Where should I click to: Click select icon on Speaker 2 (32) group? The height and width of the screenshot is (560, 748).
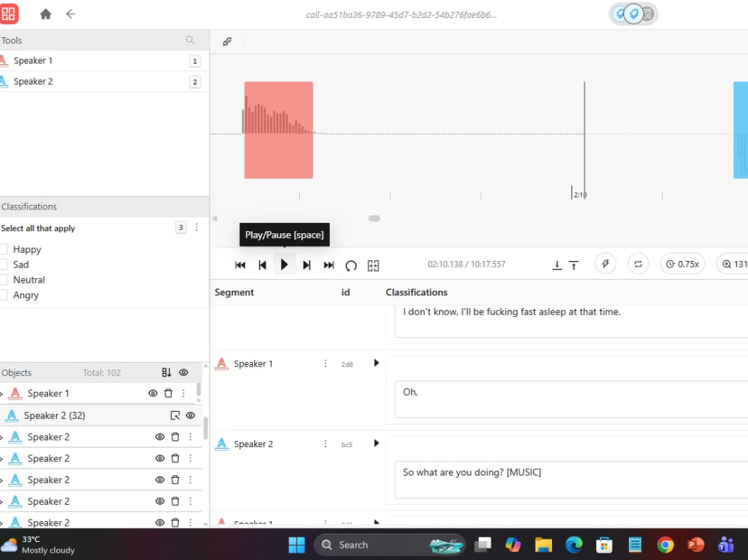tap(175, 416)
